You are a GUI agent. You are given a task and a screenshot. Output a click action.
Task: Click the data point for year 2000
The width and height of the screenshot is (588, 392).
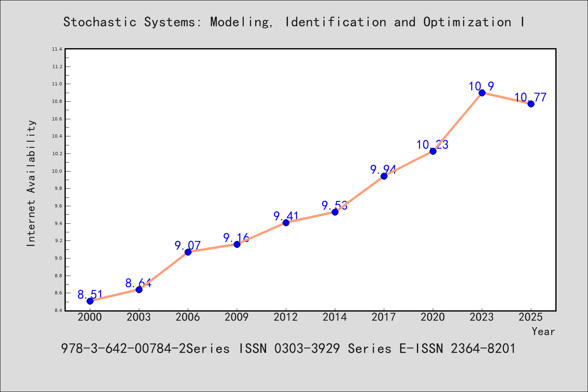point(90,301)
